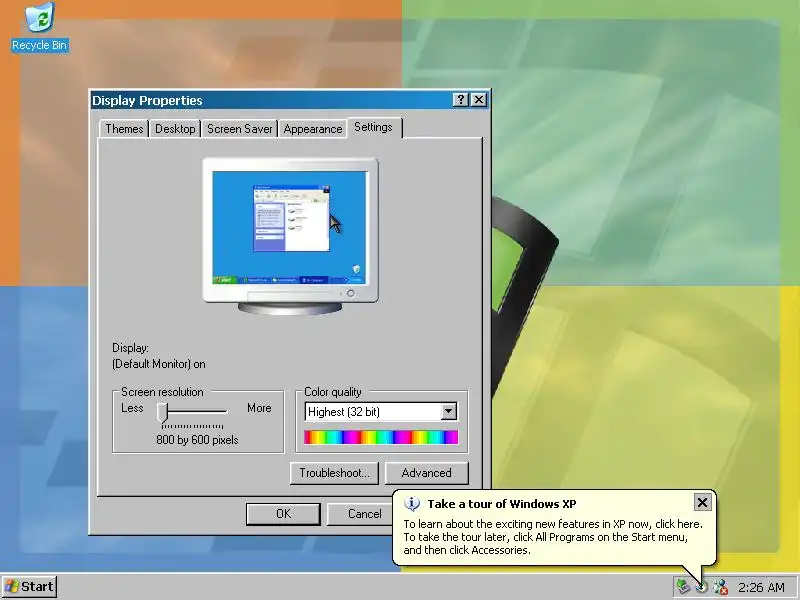
Task: Click the rainbow color quality preview bar
Action: coord(381,437)
